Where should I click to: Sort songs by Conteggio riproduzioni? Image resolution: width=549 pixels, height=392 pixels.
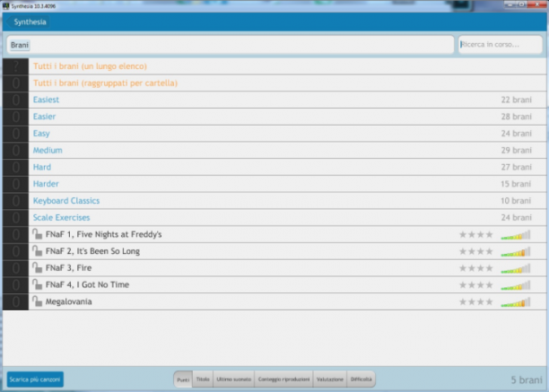pyautogui.click(x=284, y=379)
